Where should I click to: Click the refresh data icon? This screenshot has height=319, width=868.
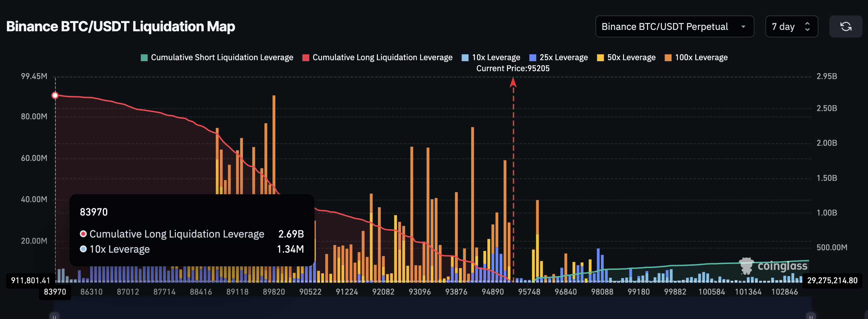pos(846,26)
